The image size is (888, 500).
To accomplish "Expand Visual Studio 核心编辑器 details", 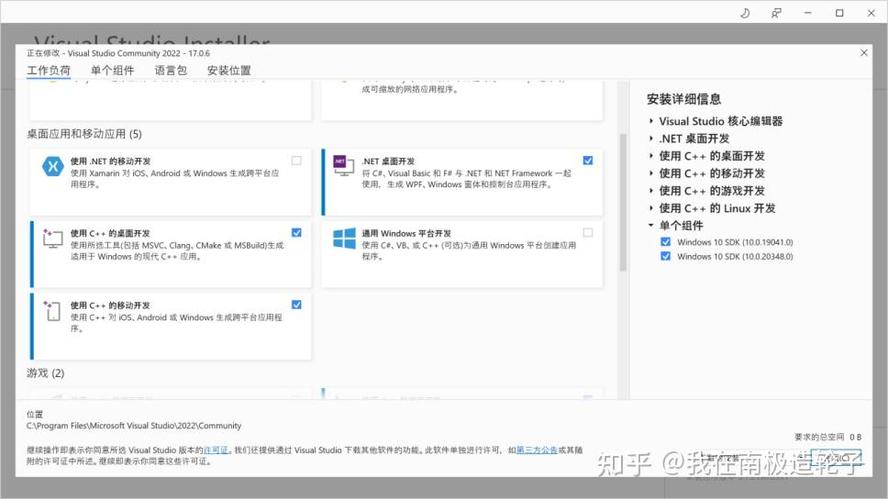I will [651, 121].
